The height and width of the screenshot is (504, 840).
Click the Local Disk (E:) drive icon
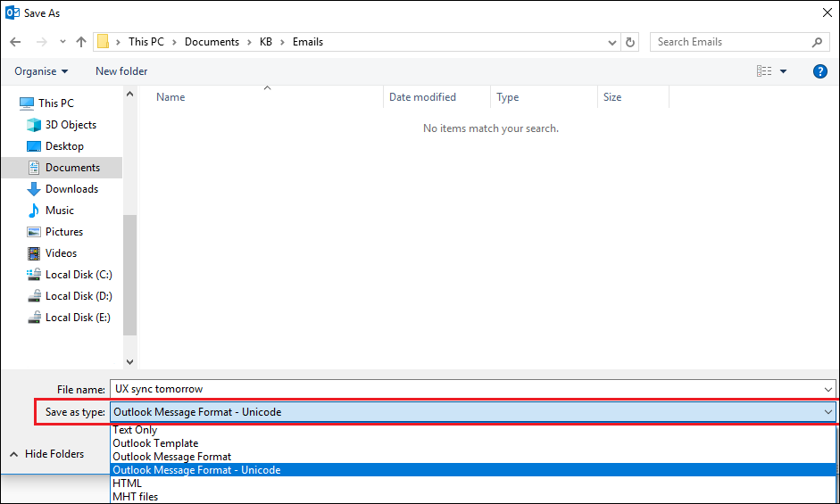click(x=34, y=317)
